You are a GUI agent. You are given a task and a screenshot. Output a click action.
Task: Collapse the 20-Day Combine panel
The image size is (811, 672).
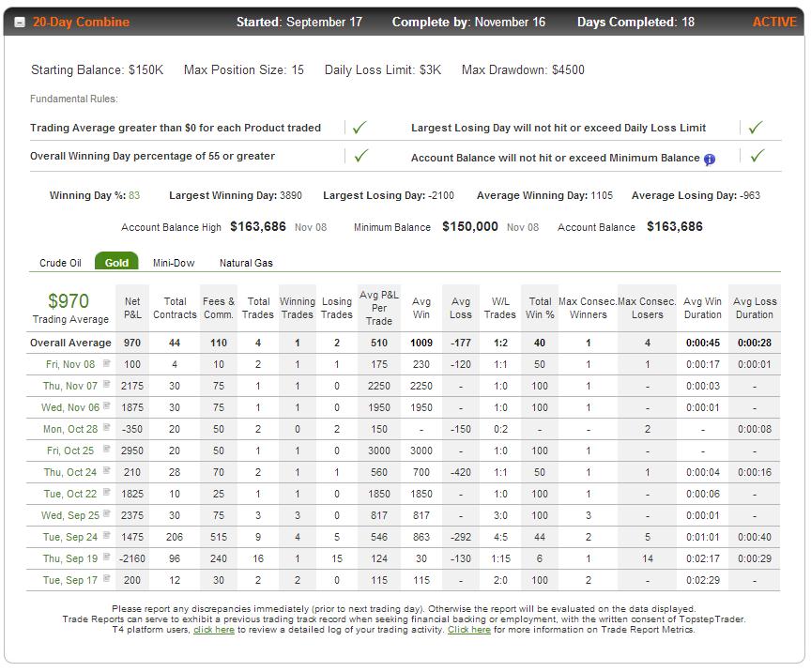click(x=19, y=23)
